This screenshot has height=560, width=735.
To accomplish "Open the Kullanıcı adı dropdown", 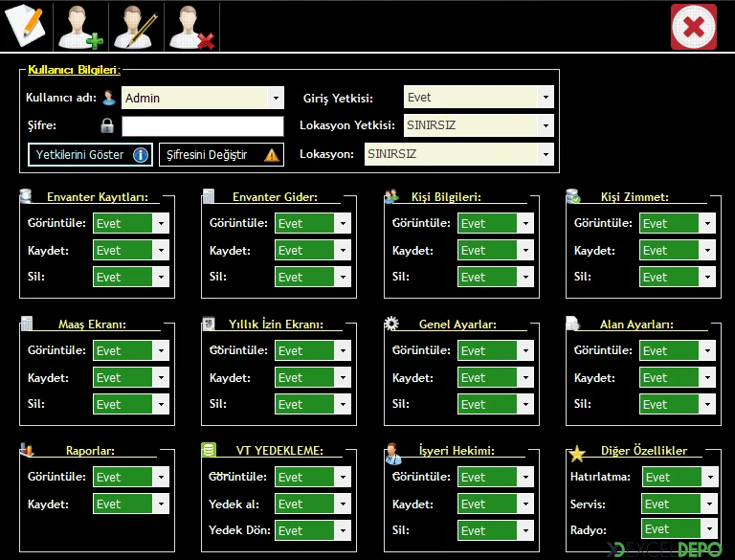I will pyautogui.click(x=276, y=98).
